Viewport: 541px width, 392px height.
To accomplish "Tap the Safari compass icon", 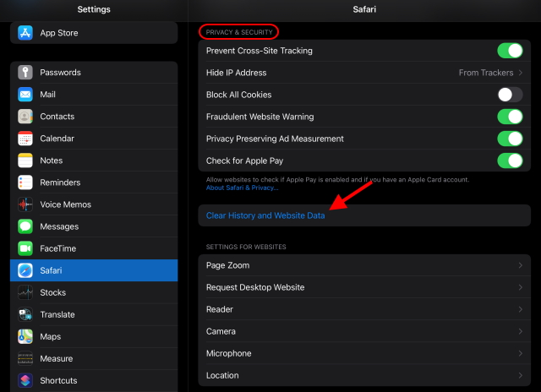I will click(25, 270).
